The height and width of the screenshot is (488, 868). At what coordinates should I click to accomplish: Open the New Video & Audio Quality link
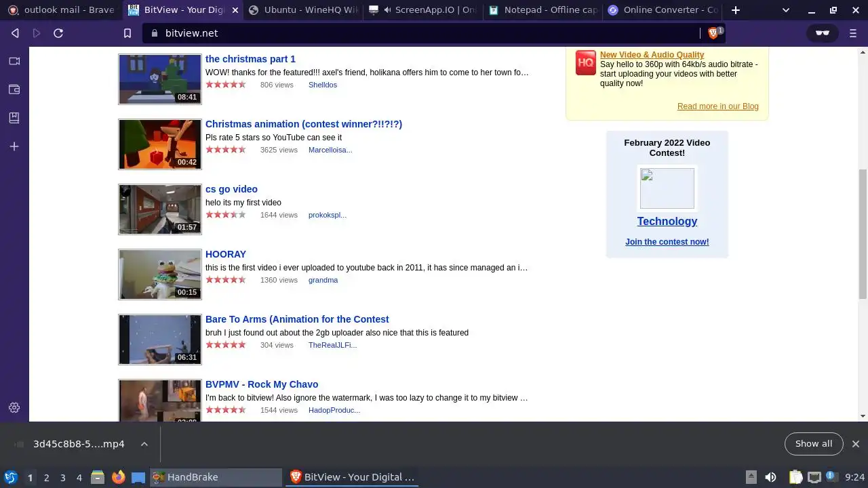pos(652,55)
